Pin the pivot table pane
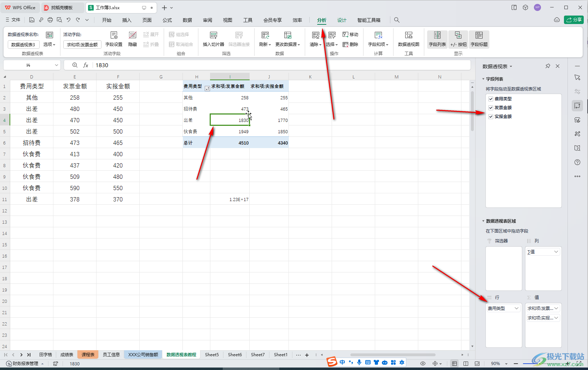This screenshot has width=588, height=370. 548,66
